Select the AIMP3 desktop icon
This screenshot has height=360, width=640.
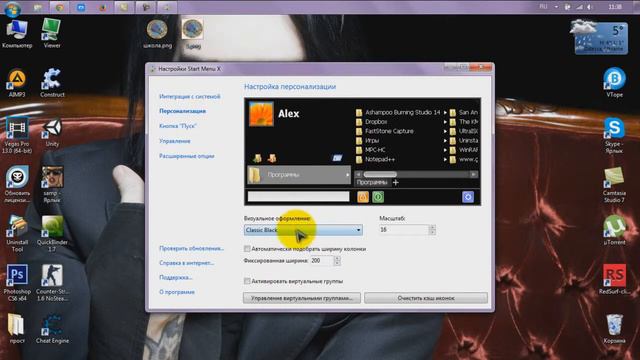coord(17,83)
